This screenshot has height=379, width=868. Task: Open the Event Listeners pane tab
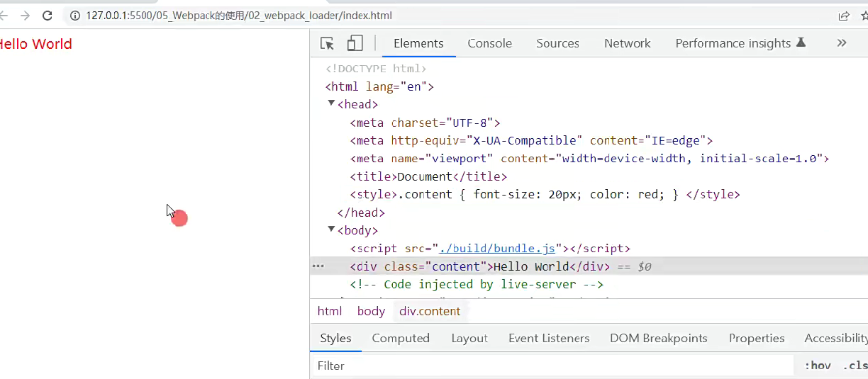(549, 338)
